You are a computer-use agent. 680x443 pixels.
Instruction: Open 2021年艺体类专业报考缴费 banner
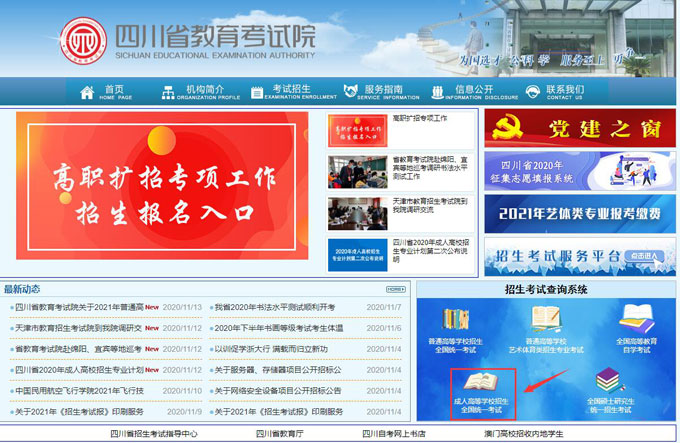(579, 213)
